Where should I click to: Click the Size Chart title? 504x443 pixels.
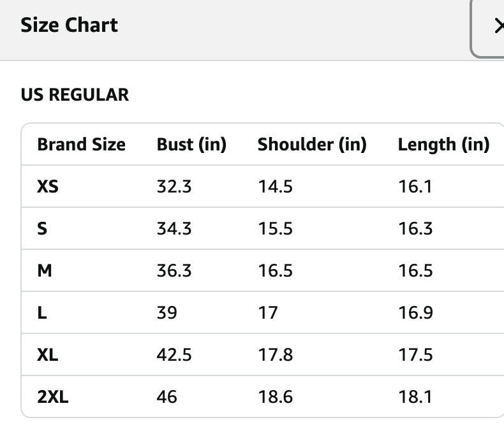(69, 25)
